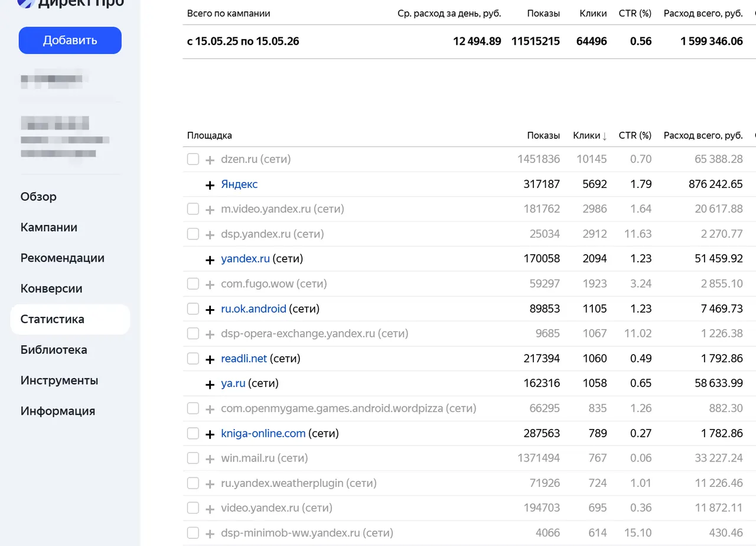This screenshot has width=756, height=546.
Task: Expand the com.fugo.wow row
Action: point(210,284)
